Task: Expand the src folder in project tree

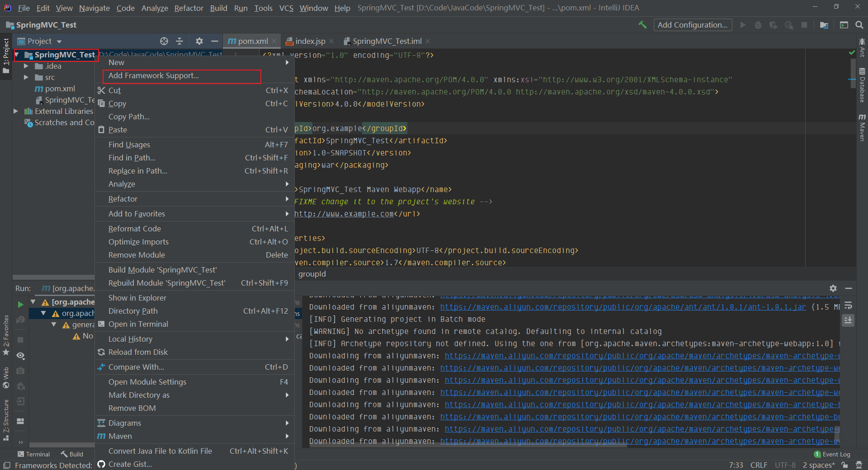Action: pyautogui.click(x=26, y=77)
